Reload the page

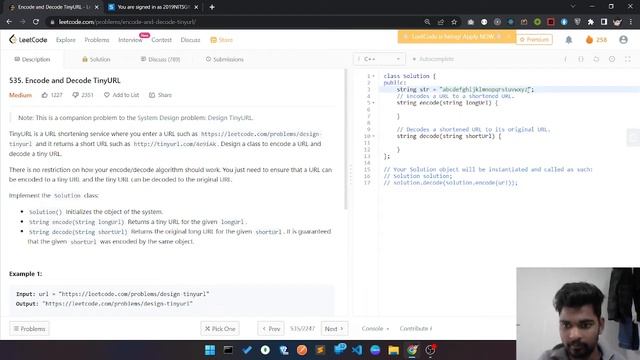pyautogui.click(x=36, y=22)
